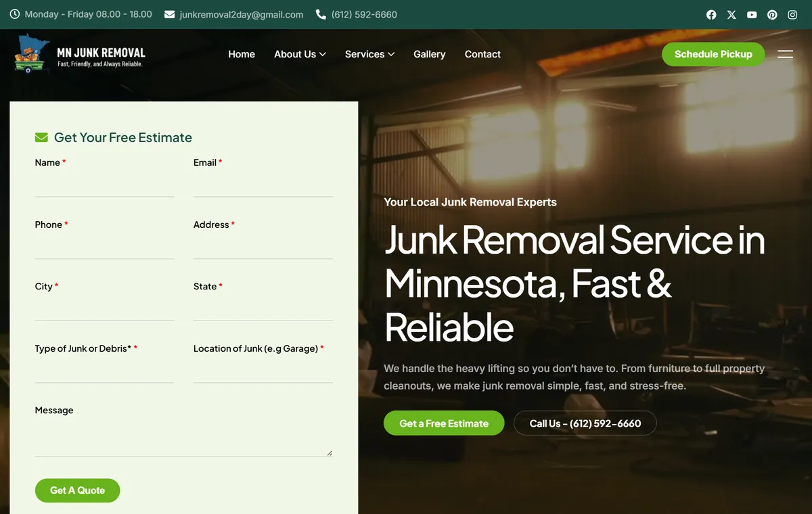Open the X (Twitter) social icon

tap(731, 14)
